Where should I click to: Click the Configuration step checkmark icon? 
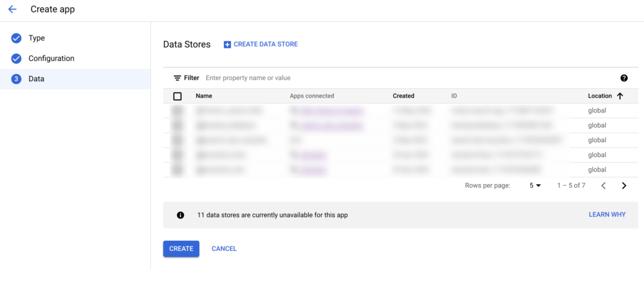coord(16,58)
